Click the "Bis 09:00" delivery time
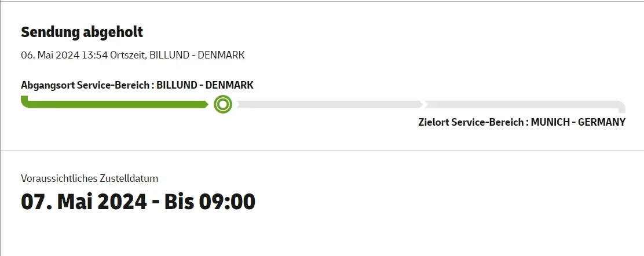This screenshot has height=256, width=644. pos(210,201)
